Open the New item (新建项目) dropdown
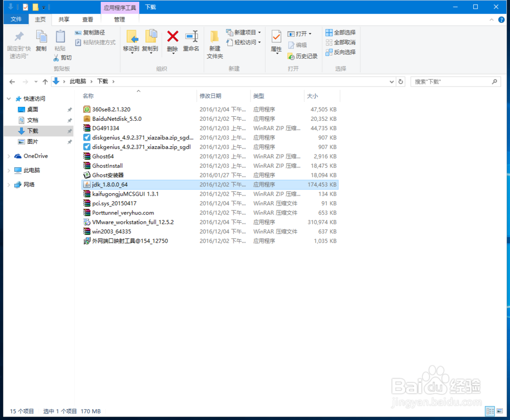 (x=243, y=33)
